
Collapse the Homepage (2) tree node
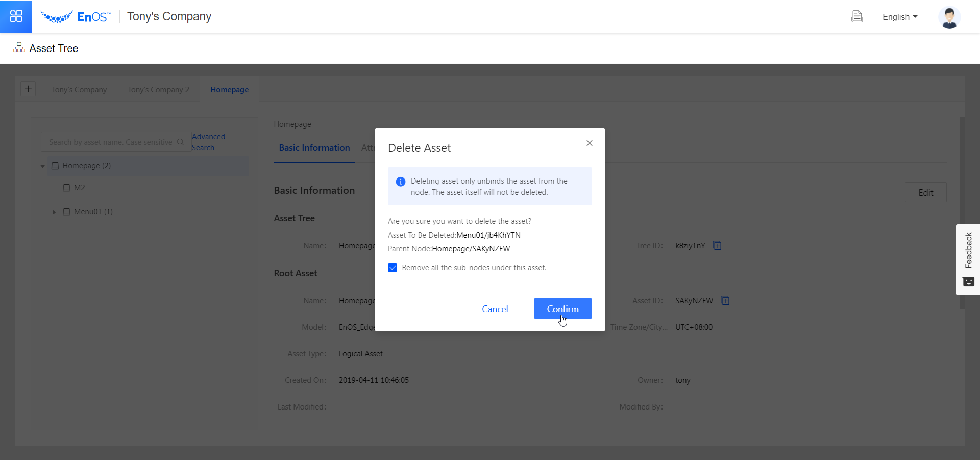pyautogui.click(x=43, y=166)
